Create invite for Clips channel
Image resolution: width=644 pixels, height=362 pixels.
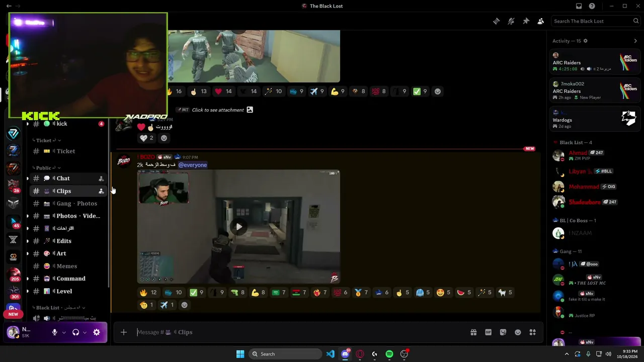click(101, 191)
